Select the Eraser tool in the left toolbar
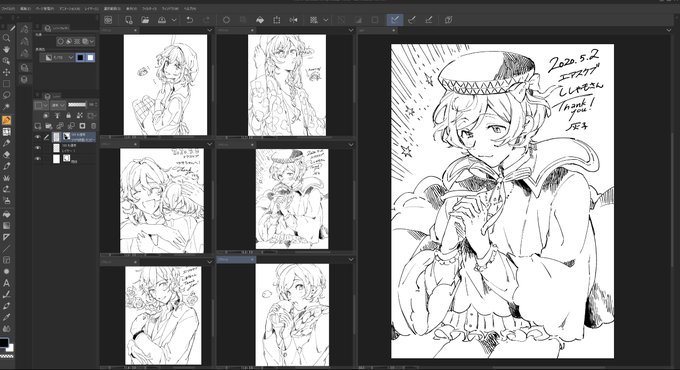 (7, 155)
